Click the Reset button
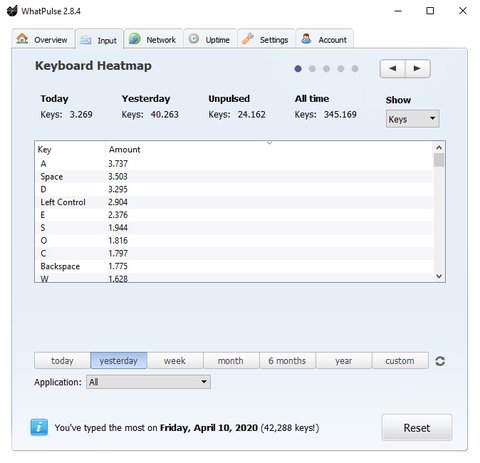The height and width of the screenshot is (463, 480). [417, 428]
